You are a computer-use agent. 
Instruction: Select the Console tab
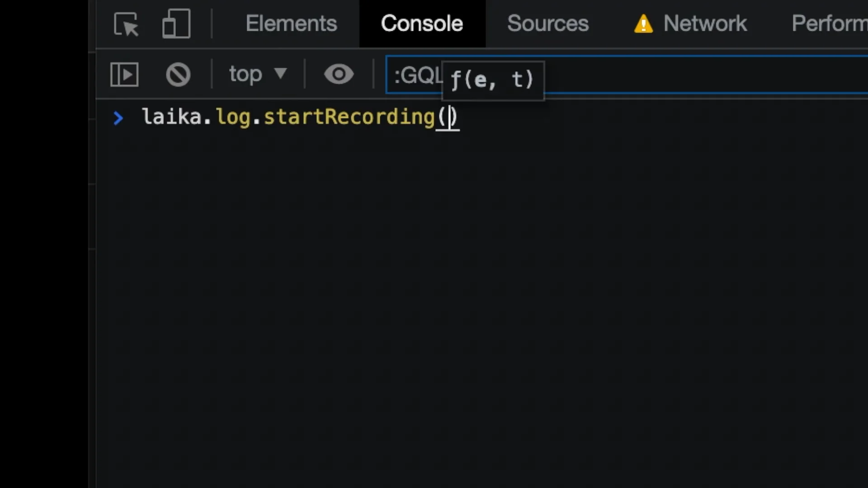tap(422, 24)
